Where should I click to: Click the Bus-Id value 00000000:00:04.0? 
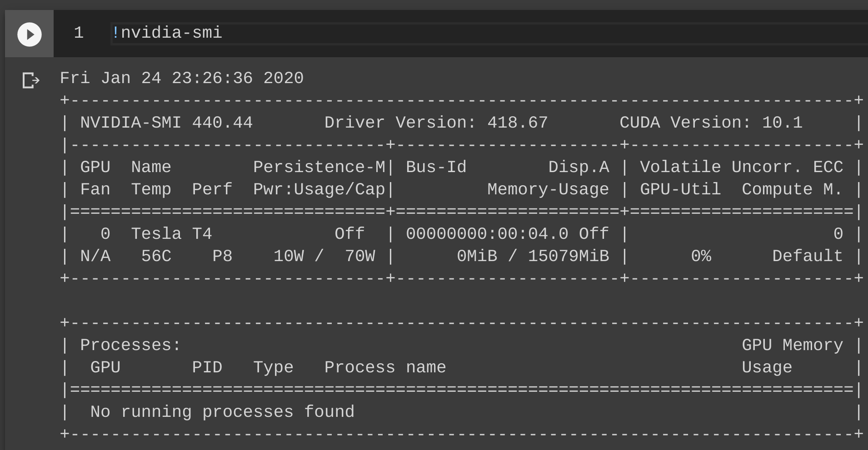tap(486, 233)
